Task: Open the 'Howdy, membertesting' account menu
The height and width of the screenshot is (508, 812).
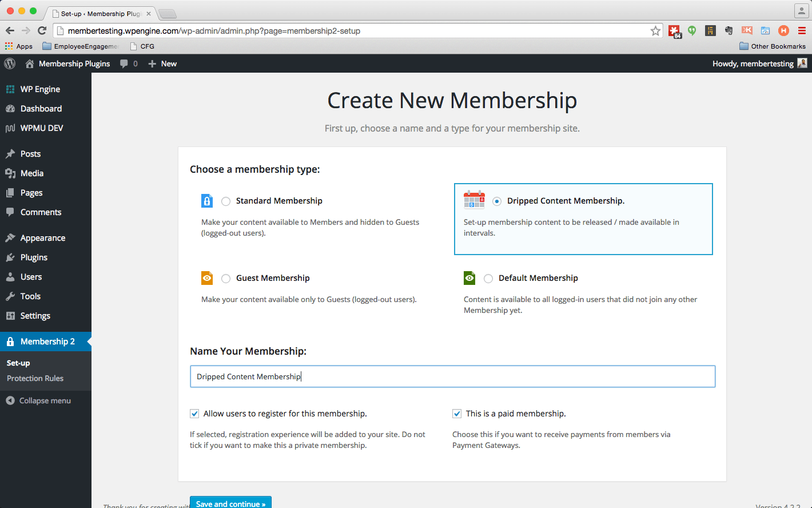Action: (753, 64)
